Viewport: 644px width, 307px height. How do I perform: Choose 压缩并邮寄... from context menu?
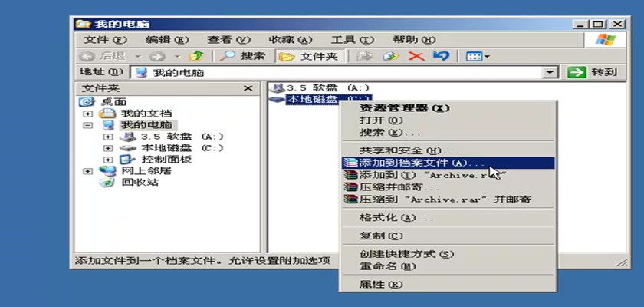point(448,187)
